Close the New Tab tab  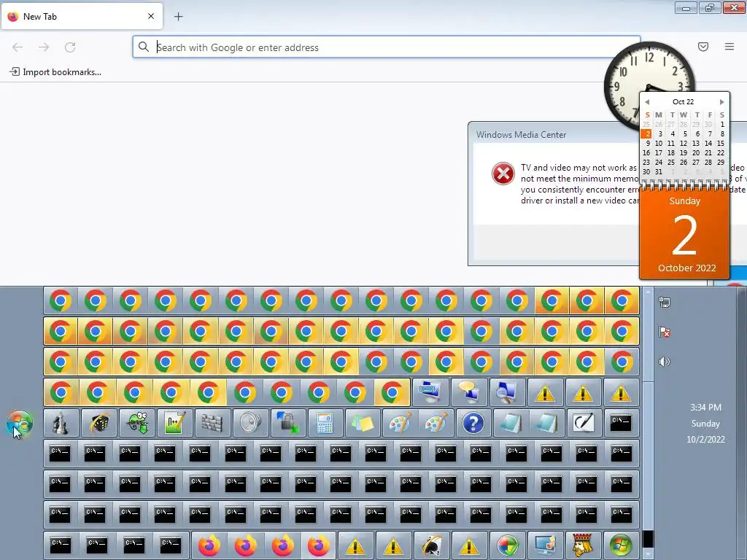point(151,16)
